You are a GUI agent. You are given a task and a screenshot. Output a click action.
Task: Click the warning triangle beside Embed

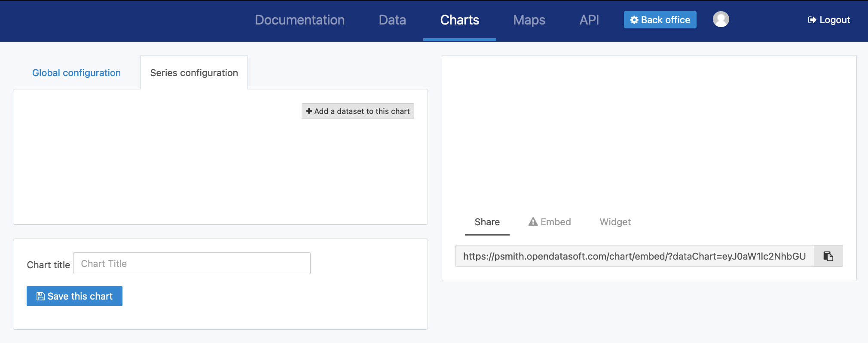pos(533,222)
